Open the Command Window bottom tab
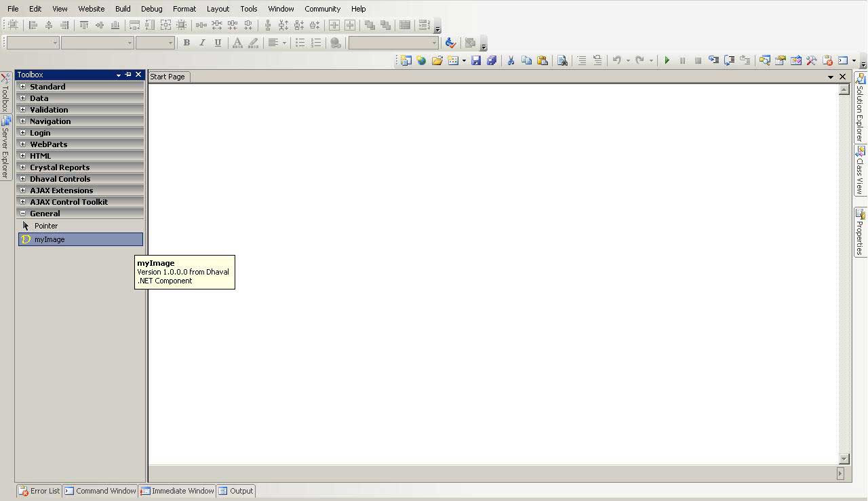Viewport: 868px width, 501px height. [100, 491]
